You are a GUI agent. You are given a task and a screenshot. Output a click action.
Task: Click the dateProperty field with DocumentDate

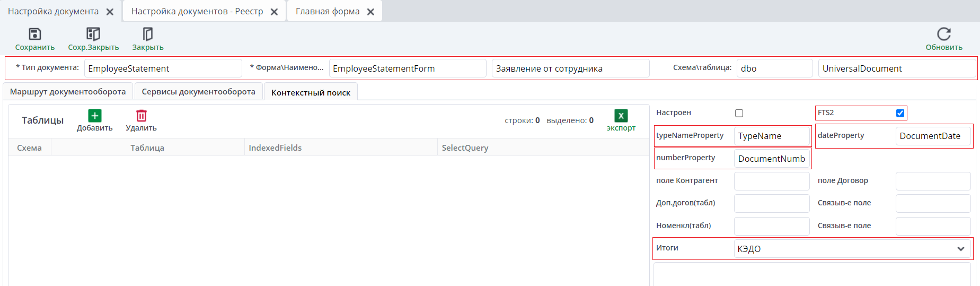tap(933, 136)
